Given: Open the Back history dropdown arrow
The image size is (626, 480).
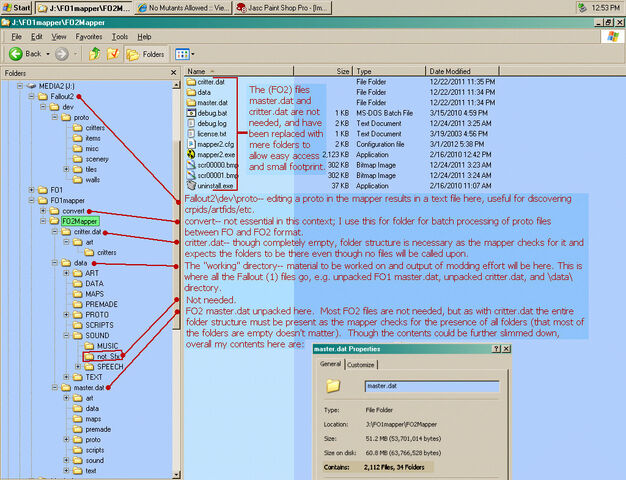Looking at the screenshot, I should (x=48, y=54).
